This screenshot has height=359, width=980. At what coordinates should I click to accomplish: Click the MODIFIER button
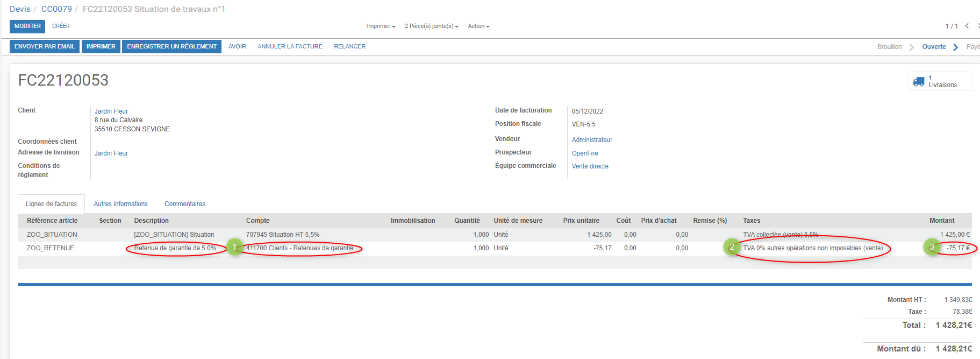pyautogui.click(x=27, y=26)
